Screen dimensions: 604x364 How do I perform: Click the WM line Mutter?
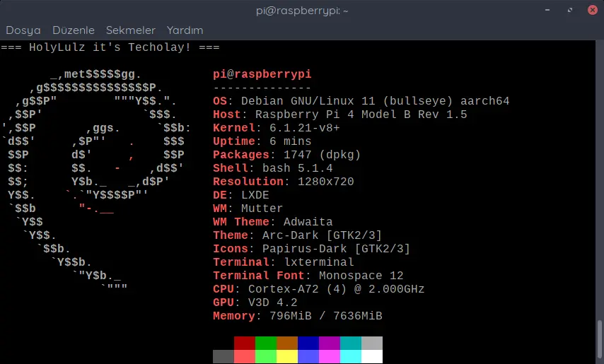(248, 209)
